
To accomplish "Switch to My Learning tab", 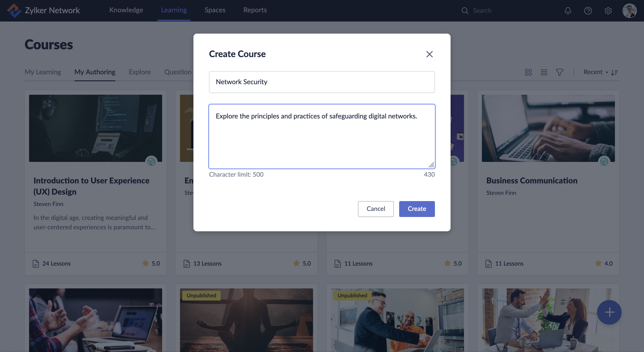I will [x=43, y=72].
